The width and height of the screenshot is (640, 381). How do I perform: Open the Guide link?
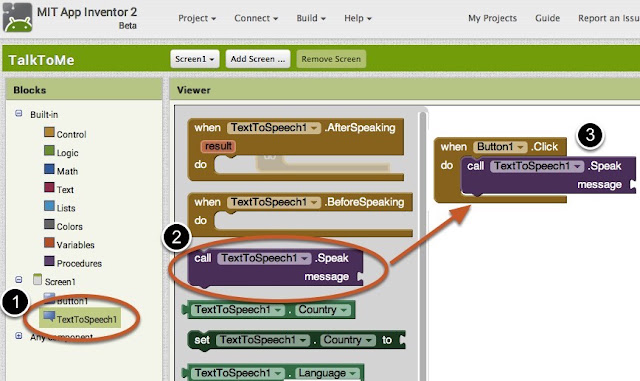coord(547,18)
